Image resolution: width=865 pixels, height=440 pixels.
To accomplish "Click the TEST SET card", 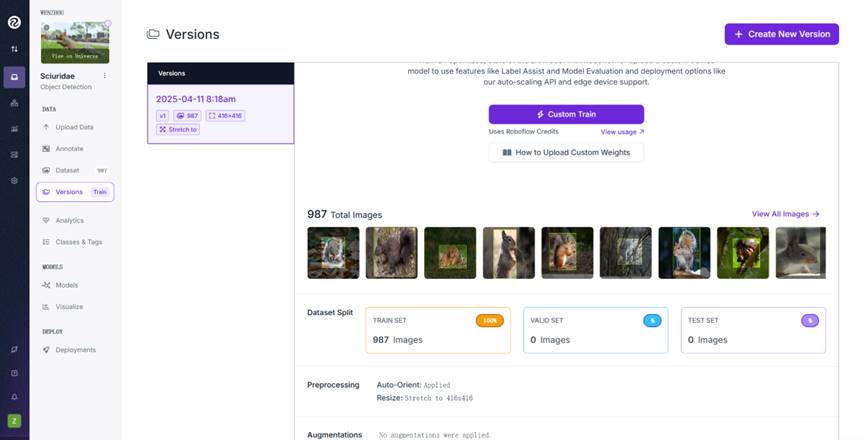I will click(754, 330).
